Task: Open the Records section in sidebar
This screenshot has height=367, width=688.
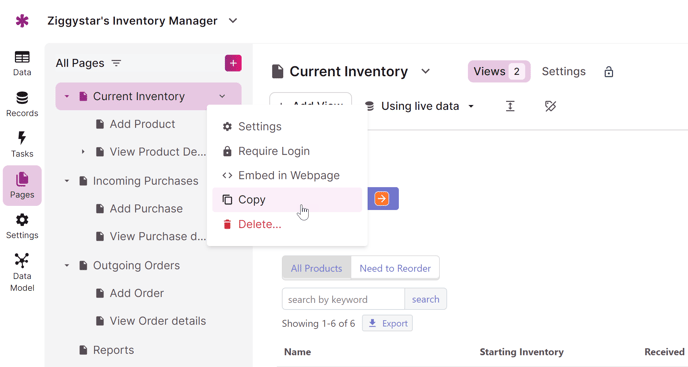Action: (x=22, y=104)
